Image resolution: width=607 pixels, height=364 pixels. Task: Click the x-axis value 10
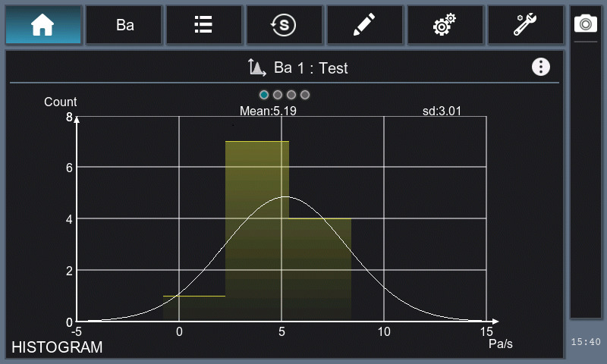(384, 332)
